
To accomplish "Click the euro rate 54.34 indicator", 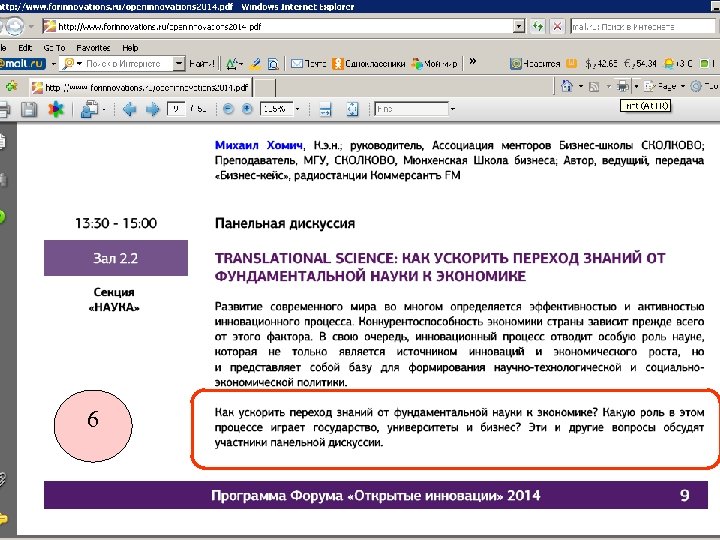I will [x=640, y=64].
